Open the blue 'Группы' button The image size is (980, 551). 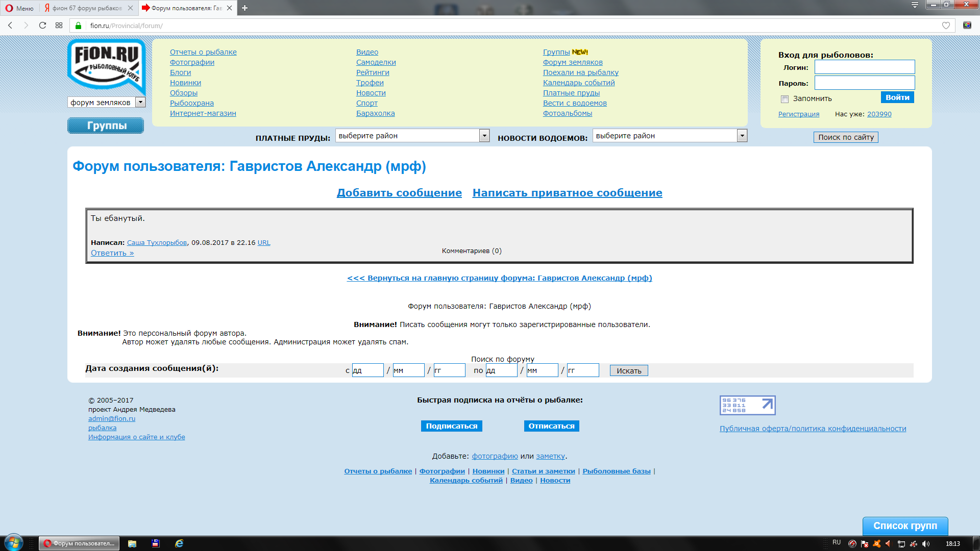tap(106, 126)
